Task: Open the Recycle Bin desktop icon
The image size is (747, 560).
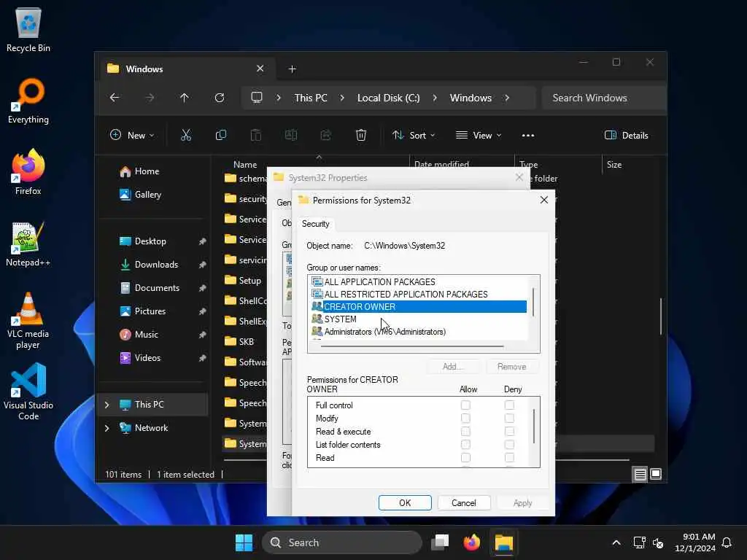Action: 28,30
